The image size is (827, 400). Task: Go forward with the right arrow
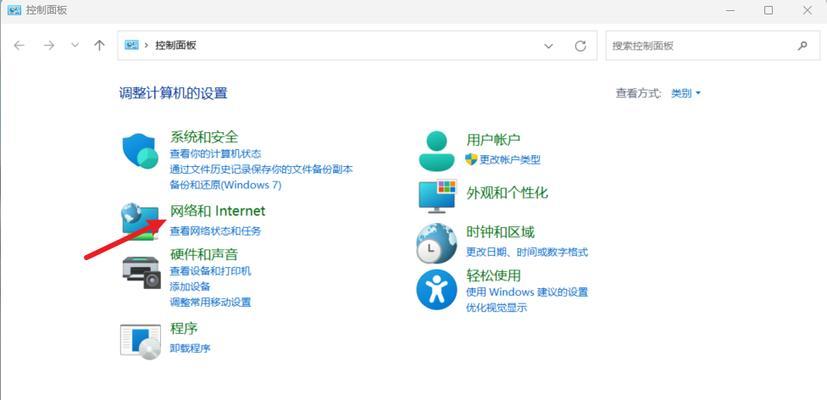click(x=49, y=45)
